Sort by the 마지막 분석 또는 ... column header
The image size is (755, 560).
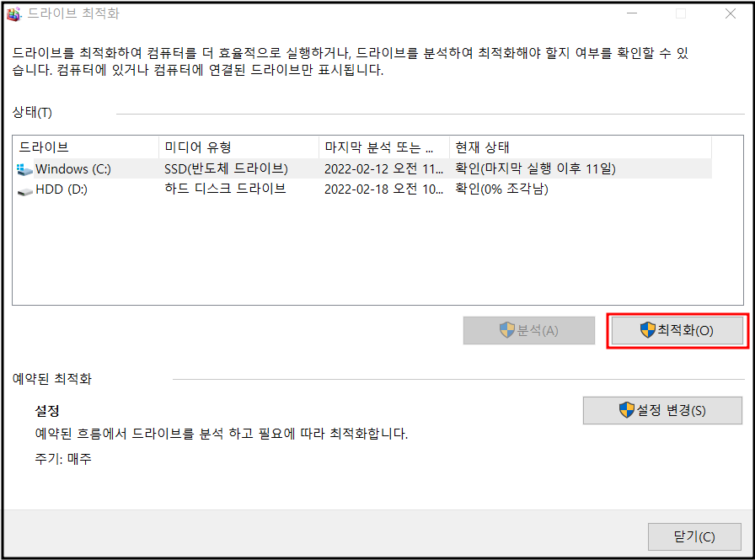coord(384,147)
